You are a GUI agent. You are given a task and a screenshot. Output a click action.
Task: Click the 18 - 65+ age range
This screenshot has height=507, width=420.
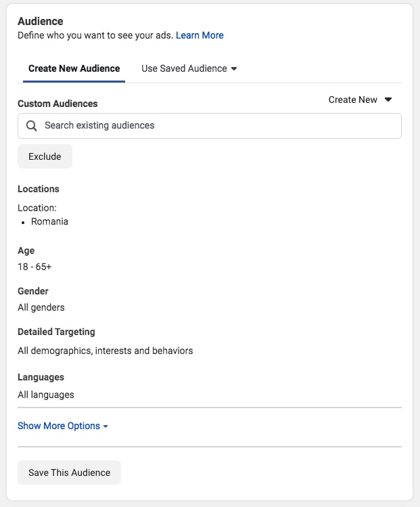(34, 267)
